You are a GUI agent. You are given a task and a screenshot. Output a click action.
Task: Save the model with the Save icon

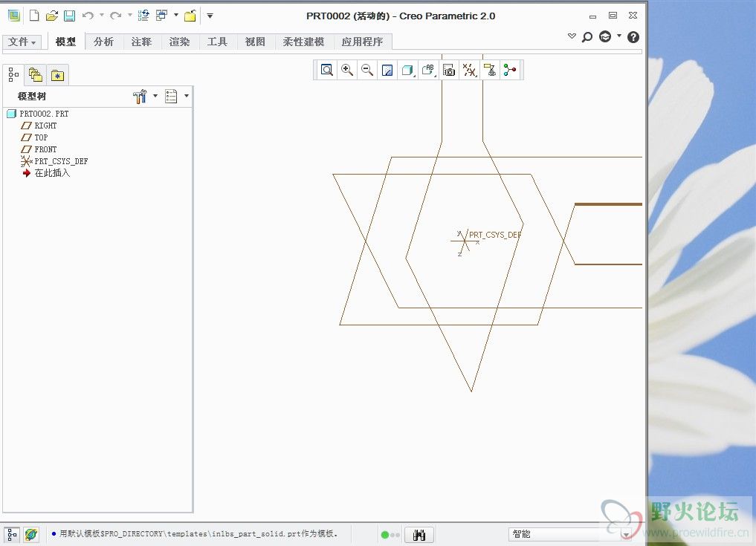[69, 16]
